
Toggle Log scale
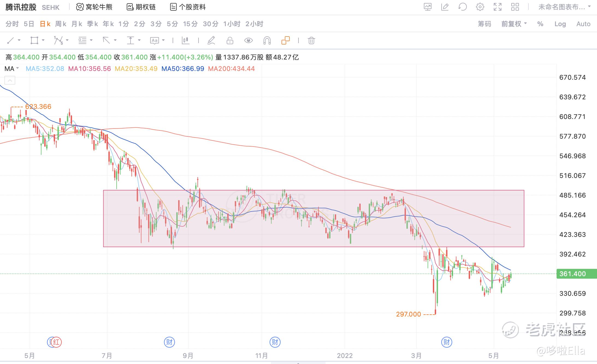point(560,24)
